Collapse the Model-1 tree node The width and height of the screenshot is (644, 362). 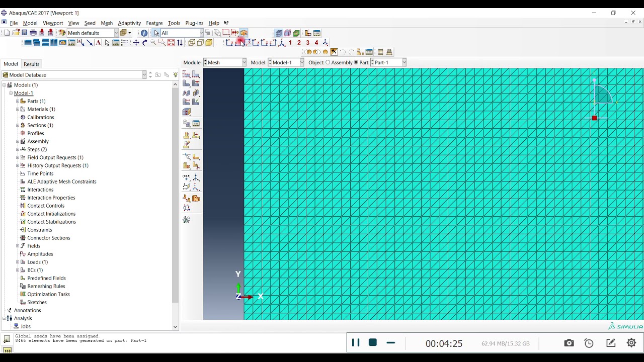tap(11, 93)
